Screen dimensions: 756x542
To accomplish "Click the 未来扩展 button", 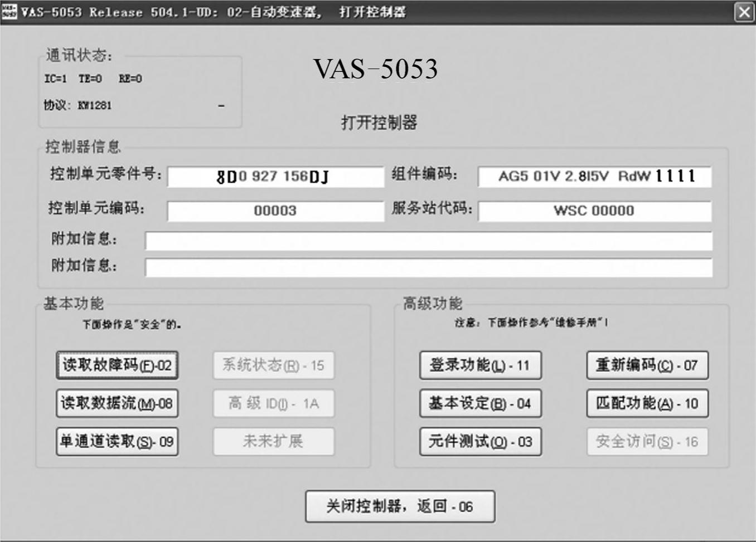I will click(x=273, y=442).
